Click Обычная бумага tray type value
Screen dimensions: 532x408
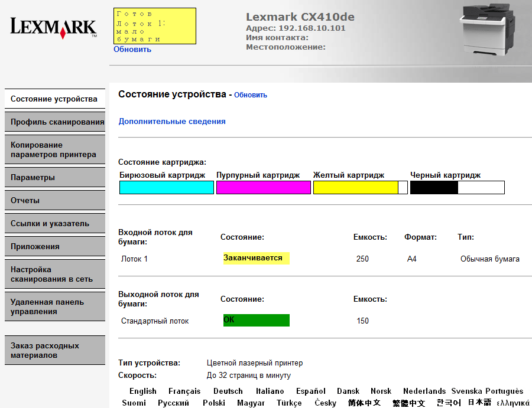coord(489,259)
